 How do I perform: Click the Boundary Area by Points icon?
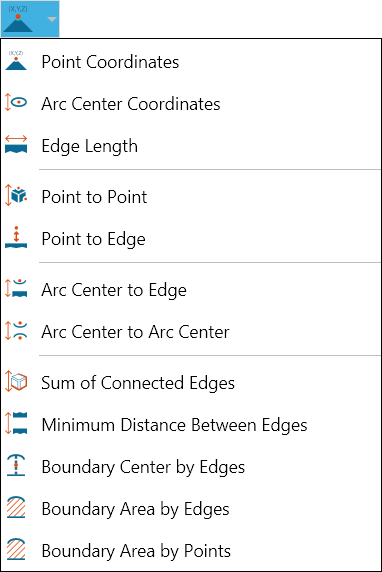click(16, 549)
